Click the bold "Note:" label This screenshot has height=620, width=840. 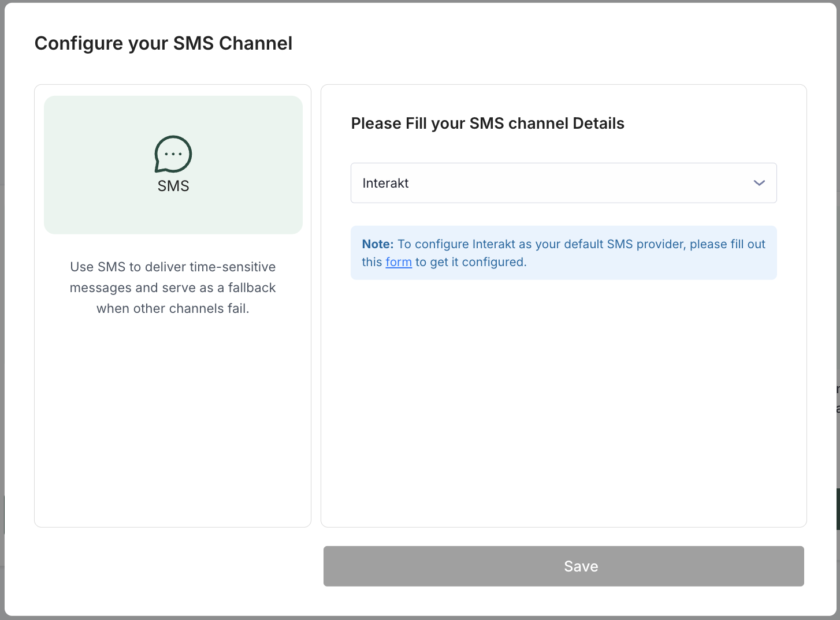(x=377, y=244)
